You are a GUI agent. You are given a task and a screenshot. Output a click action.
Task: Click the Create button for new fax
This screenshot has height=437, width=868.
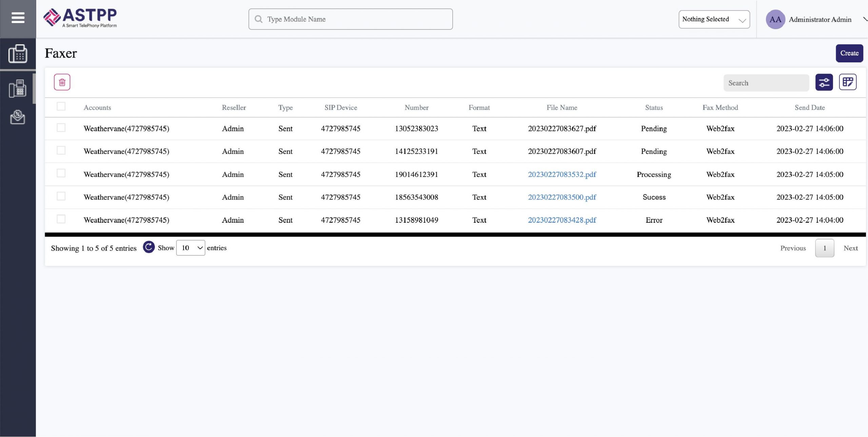point(849,53)
